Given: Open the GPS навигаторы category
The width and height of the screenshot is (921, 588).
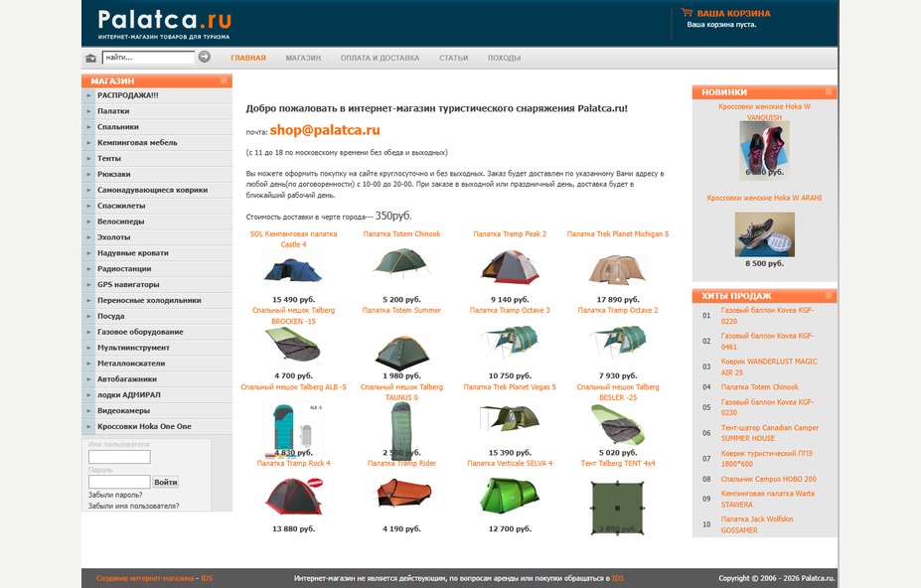Looking at the screenshot, I should coord(128,285).
